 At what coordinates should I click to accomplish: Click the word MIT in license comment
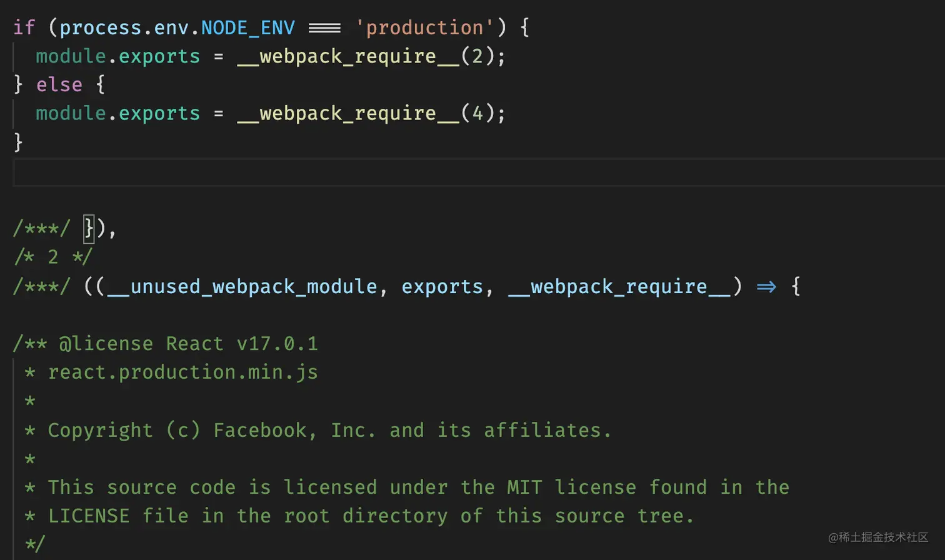[524, 487]
